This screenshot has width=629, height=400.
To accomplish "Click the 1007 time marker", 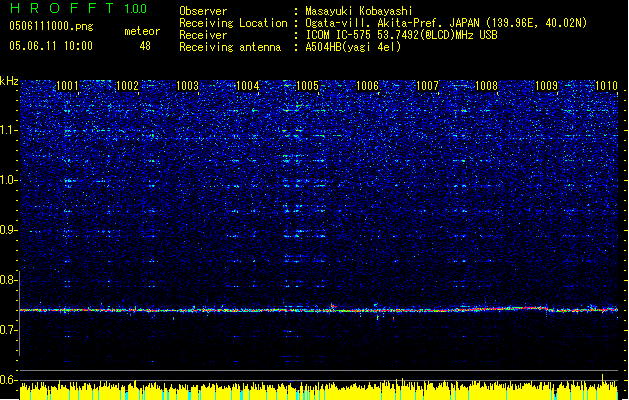I will coord(427,86).
